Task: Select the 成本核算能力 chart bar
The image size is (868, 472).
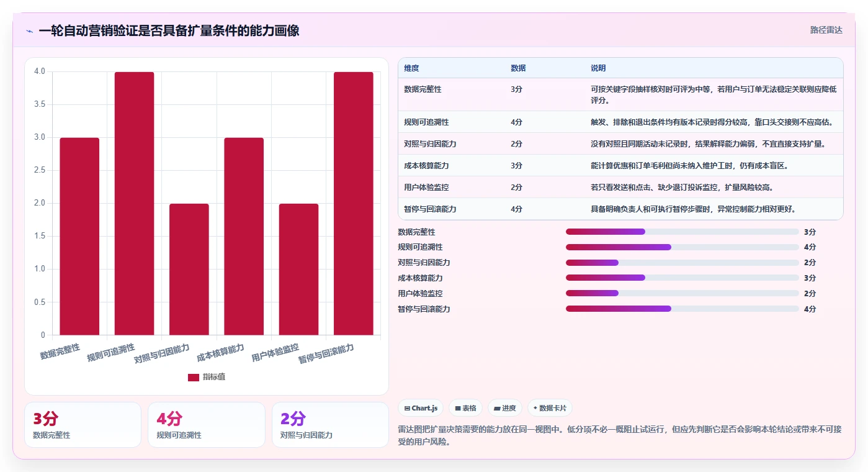Action: (244, 237)
